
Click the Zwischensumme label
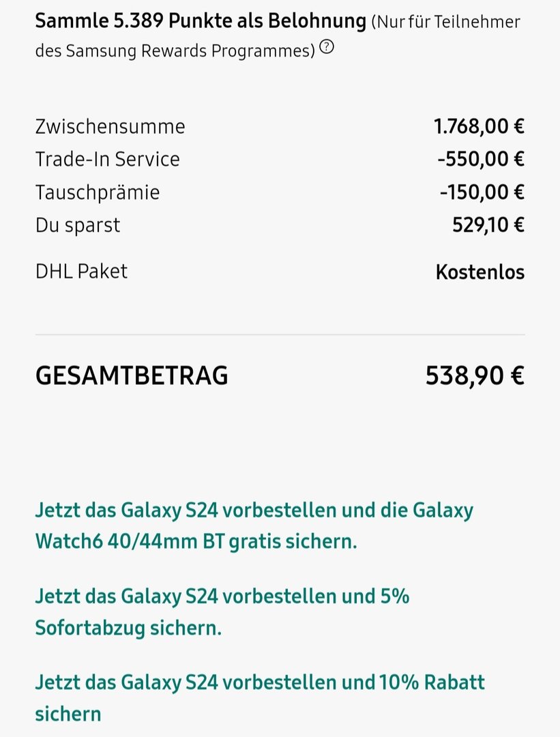(110, 126)
